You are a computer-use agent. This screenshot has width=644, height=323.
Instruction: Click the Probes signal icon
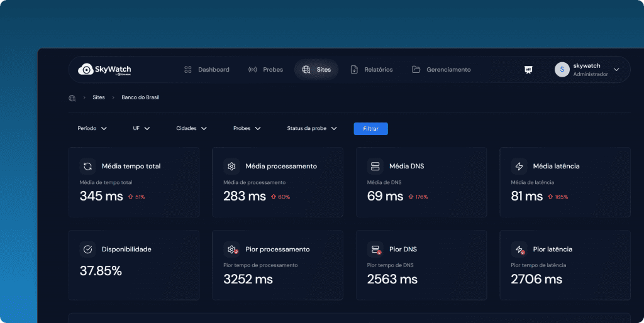pyautogui.click(x=253, y=70)
